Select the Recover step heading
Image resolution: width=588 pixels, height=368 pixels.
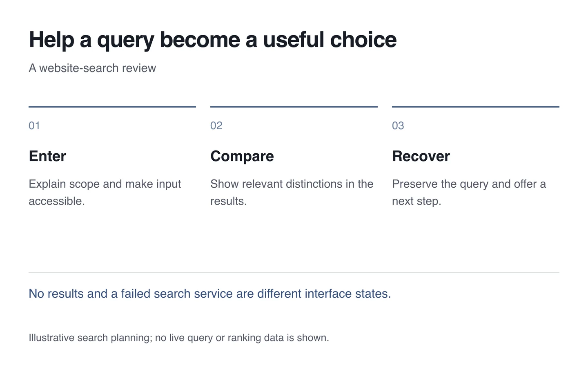click(x=421, y=156)
